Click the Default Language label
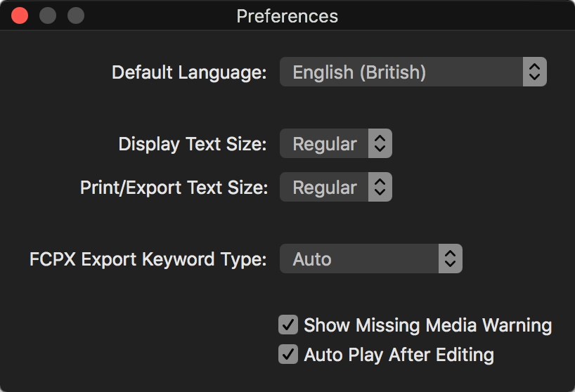Viewport: 575px width, 392px height. (189, 72)
